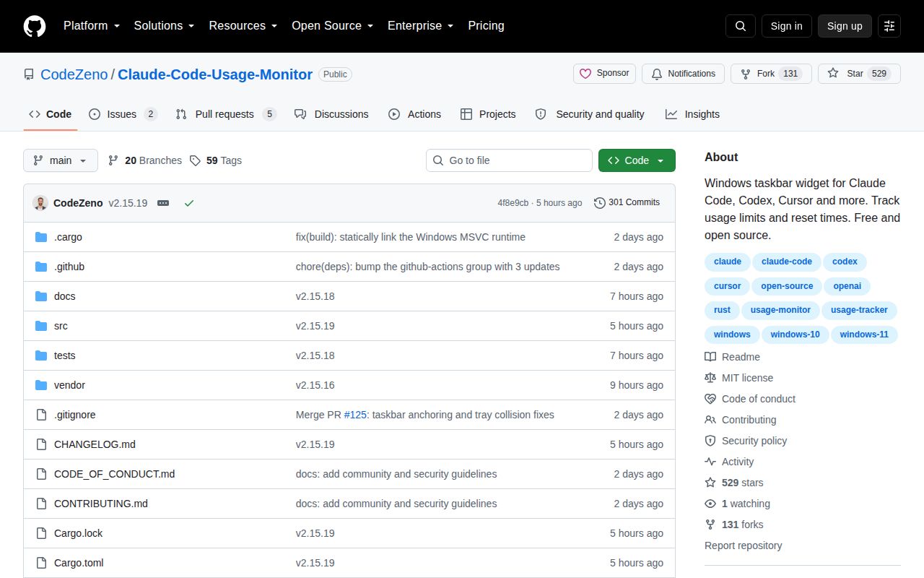Open the Security policy link
The height and width of the screenshot is (578, 924).
coord(746,441)
